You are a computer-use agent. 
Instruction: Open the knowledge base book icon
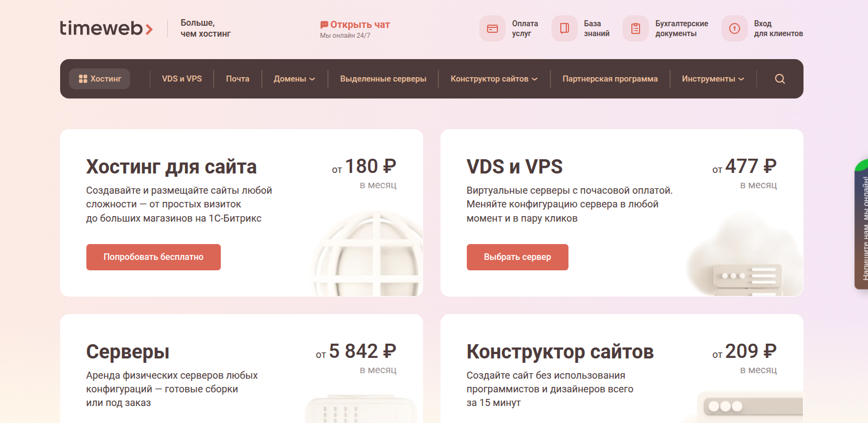point(564,28)
